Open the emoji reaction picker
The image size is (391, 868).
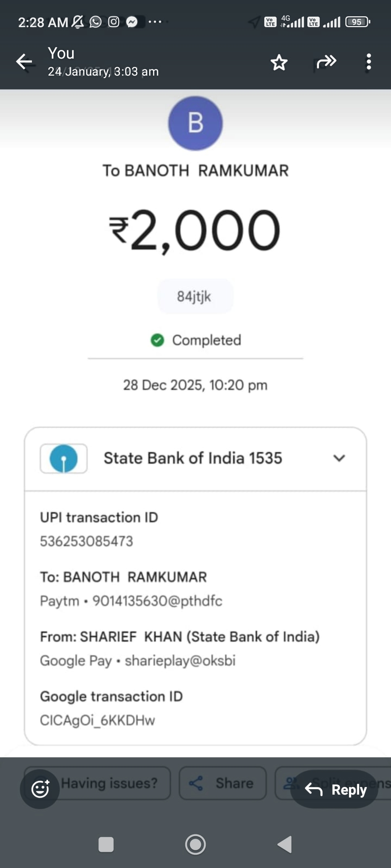point(40,789)
